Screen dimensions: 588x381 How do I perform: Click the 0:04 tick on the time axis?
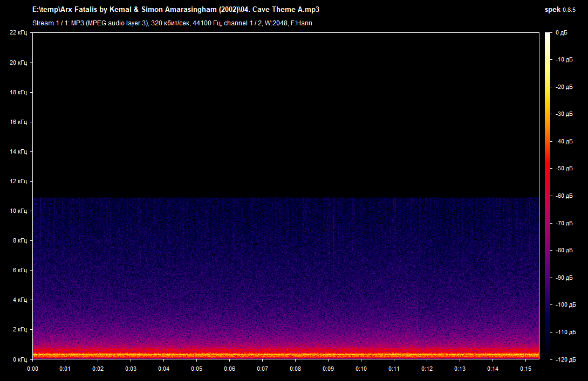click(x=163, y=369)
